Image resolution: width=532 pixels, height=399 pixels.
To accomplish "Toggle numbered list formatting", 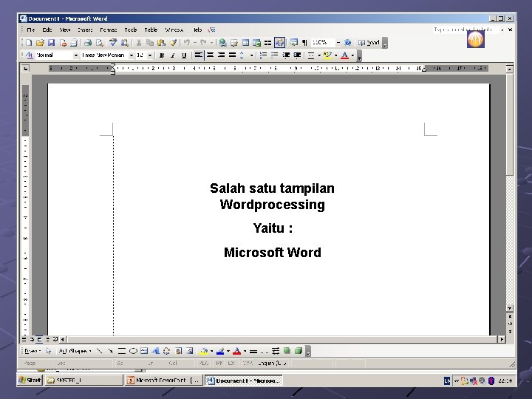I will click(x=263, y=55).
